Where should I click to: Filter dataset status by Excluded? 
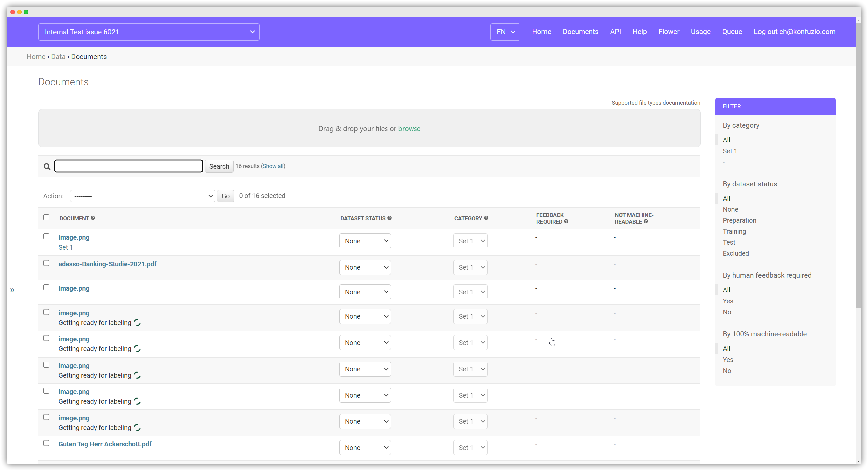point(735,253)
